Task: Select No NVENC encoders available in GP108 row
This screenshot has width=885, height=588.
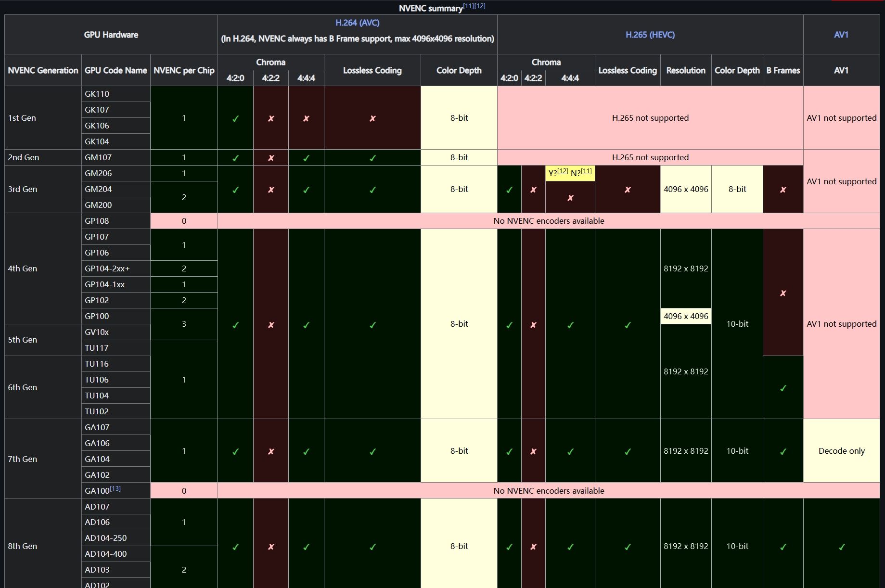Action: pos(549,221)
